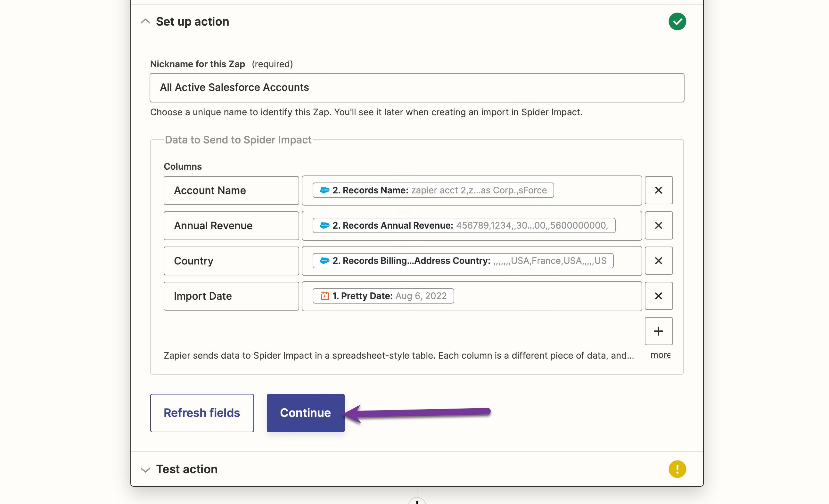Edit the Annual Revenue column field
This screenshot has height=504, width=829.
click(x=231, y=226)
